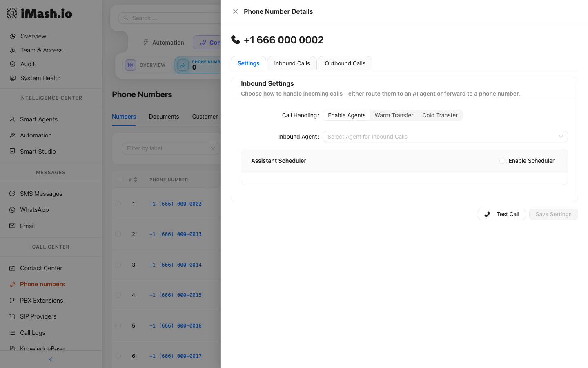This screenshot has height=368, width=588.
Task: Select the checkbox for row +1 (666) 000-0017
Action: click(118, 356)
